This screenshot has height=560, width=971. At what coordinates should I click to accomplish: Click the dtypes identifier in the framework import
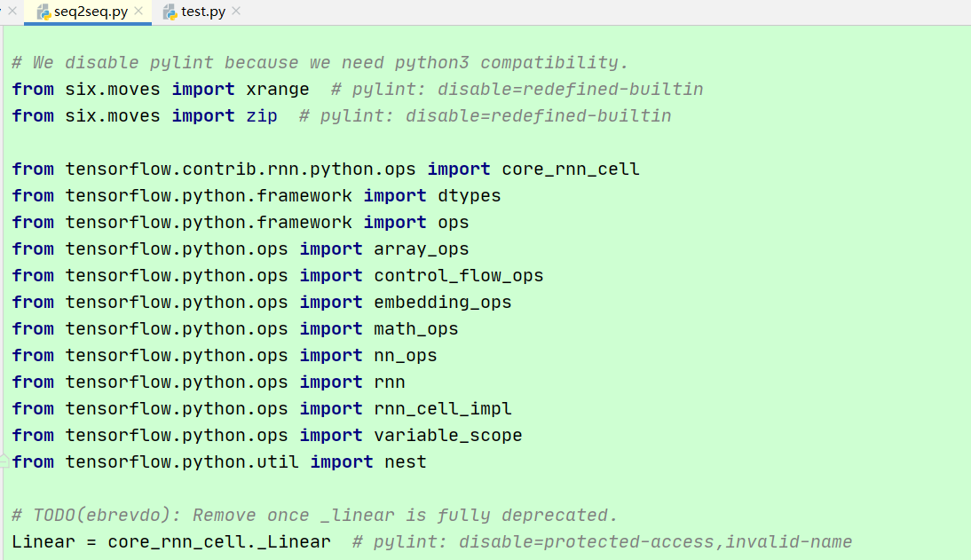click(x=468, y=195)
